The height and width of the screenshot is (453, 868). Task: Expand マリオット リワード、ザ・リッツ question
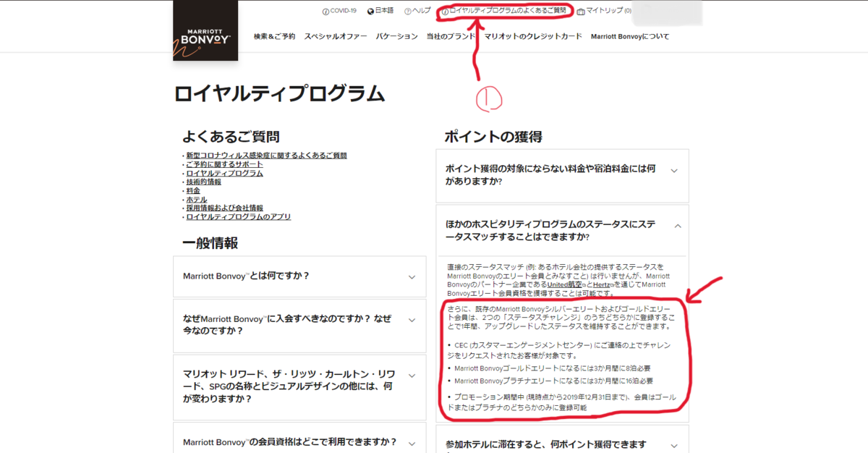[x=299, y=386]
